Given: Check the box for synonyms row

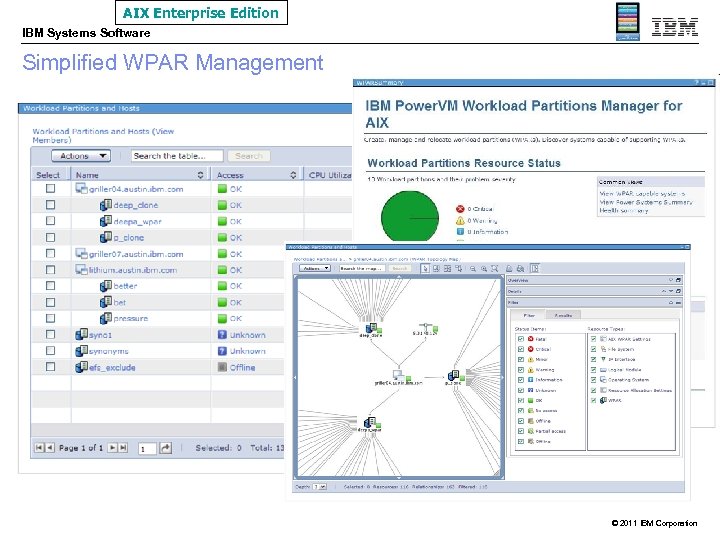Looking at the screenshot, I should point(51,350).
